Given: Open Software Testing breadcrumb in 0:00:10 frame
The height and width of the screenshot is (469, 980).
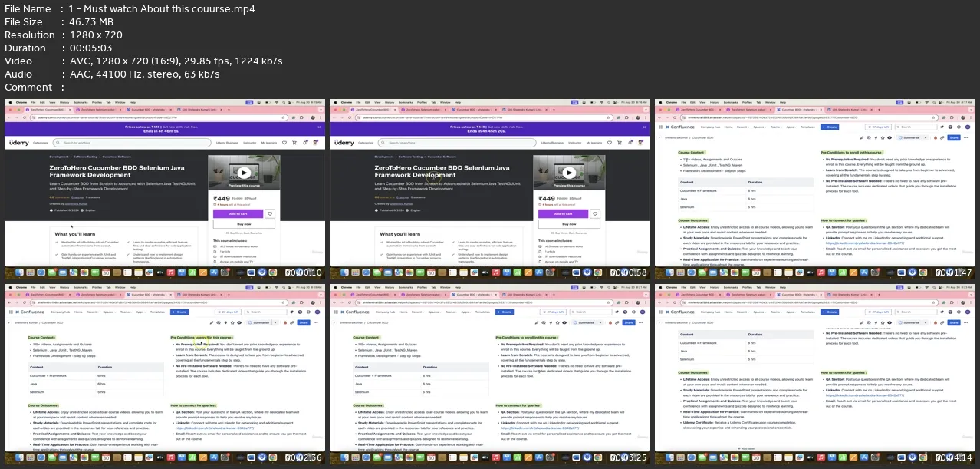Looking at the screenshot, I should click(85, 157).
